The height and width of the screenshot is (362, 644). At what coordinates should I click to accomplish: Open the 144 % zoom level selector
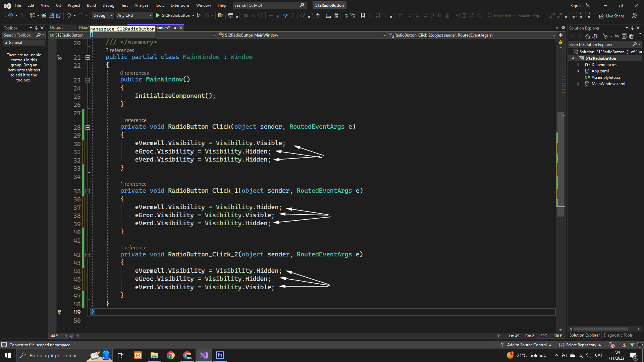[66, 336]
